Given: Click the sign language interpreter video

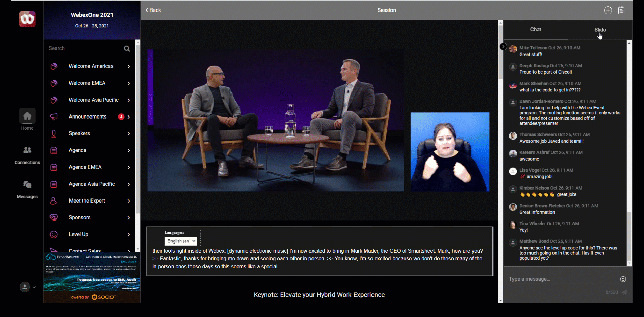Looking at the screenshot, I should click(x=450, y=152).
